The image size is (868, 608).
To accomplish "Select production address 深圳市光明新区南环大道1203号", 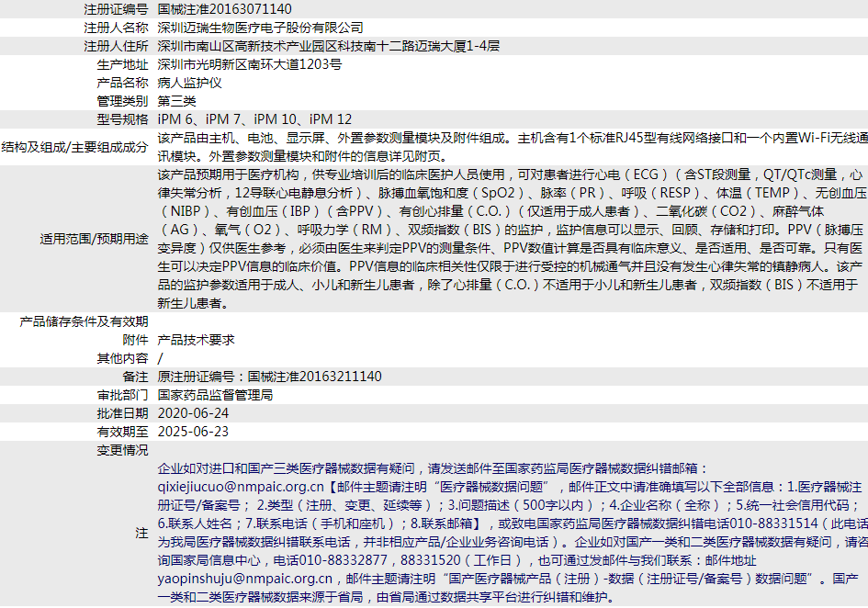I will click(x=250, y=64).
